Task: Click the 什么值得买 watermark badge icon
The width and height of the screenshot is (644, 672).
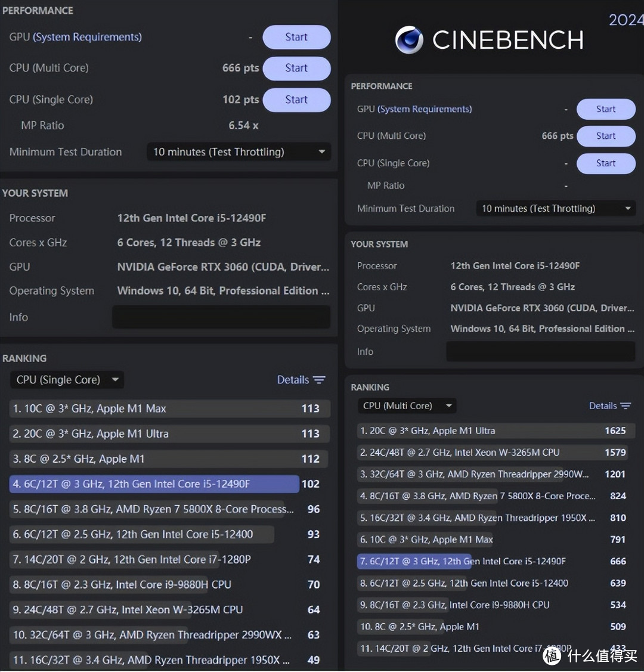Action: [553, 655]
